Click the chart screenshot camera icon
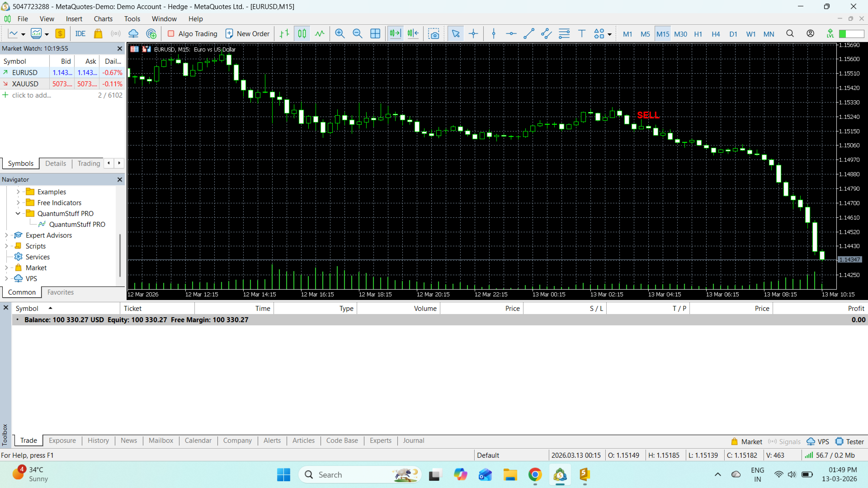This screenshot has height=488, width=868. click(434, 34)
